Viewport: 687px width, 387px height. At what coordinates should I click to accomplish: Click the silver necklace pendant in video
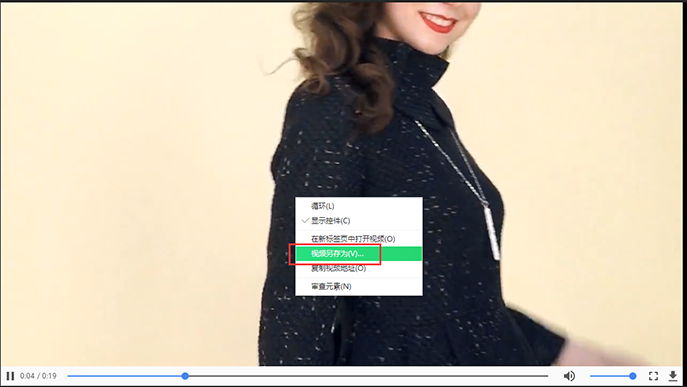[491, 231]
